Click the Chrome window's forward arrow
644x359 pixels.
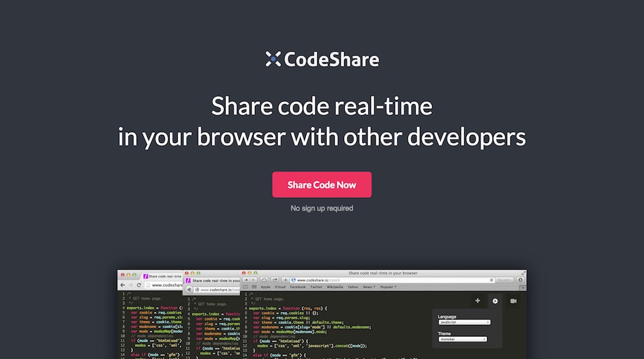pyautogui.click(x=131, y=285)
